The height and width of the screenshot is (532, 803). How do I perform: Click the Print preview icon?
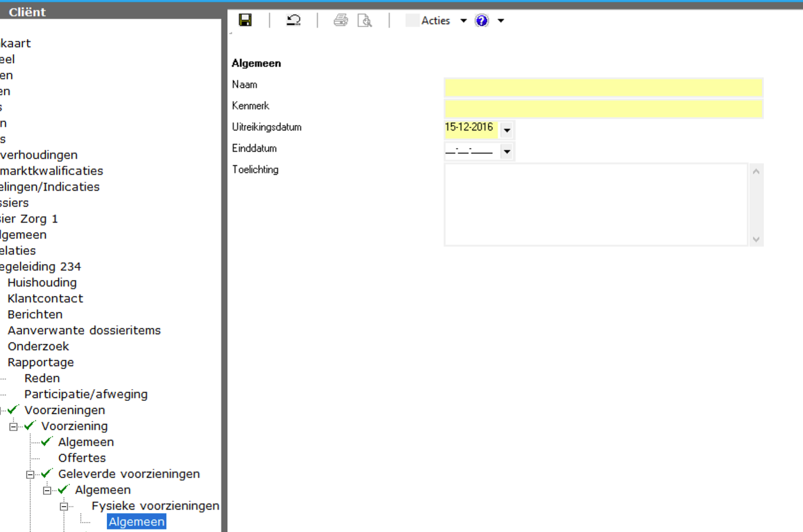coord(365,21)
